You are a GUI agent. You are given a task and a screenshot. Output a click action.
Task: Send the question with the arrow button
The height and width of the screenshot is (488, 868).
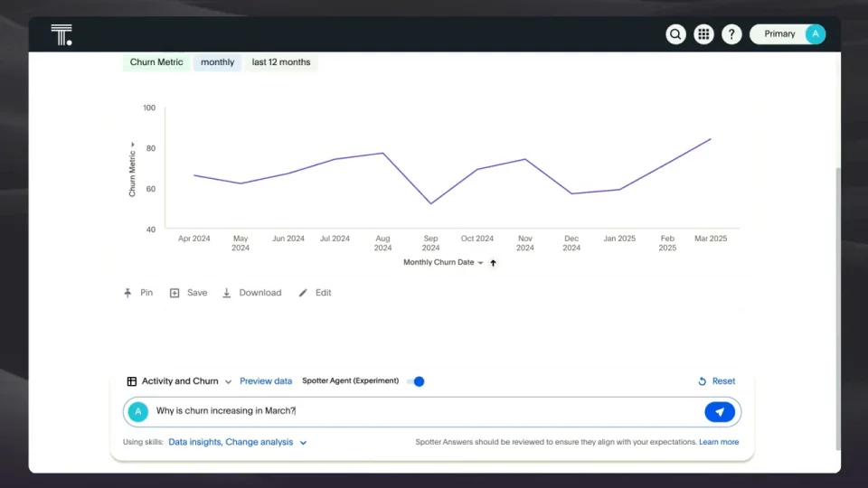pyautogui.click(x=720, y=412)
